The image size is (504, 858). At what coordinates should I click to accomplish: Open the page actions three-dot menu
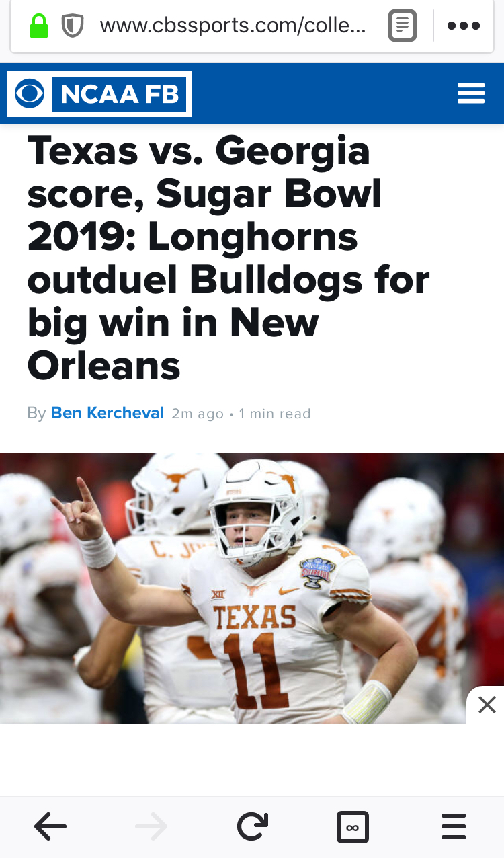463,26
